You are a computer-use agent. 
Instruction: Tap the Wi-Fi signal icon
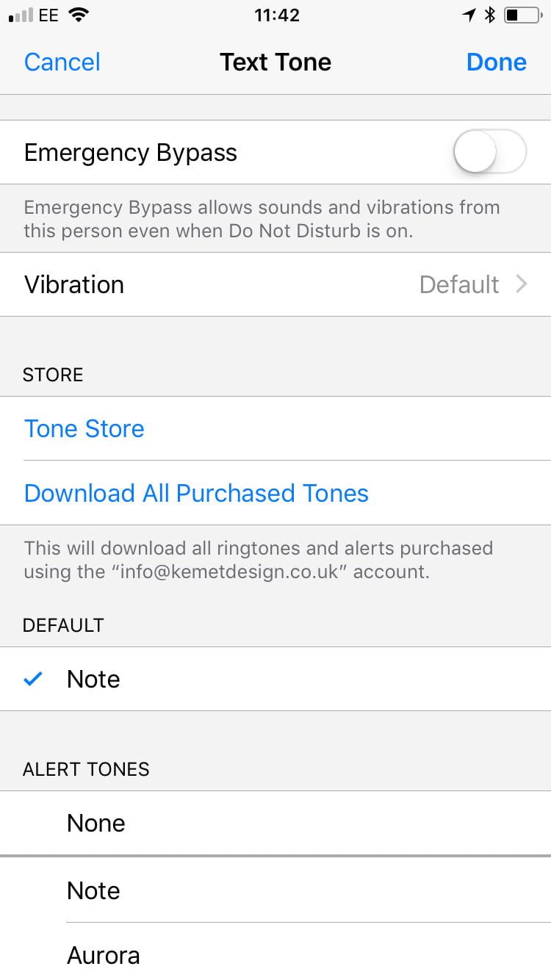77,15
